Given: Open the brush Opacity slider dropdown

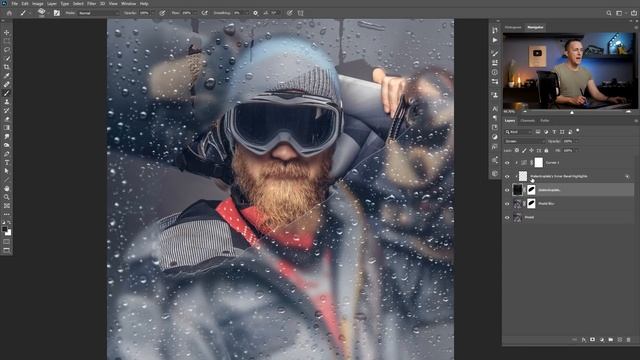Looking at the screenshot, I should [152, 13].
